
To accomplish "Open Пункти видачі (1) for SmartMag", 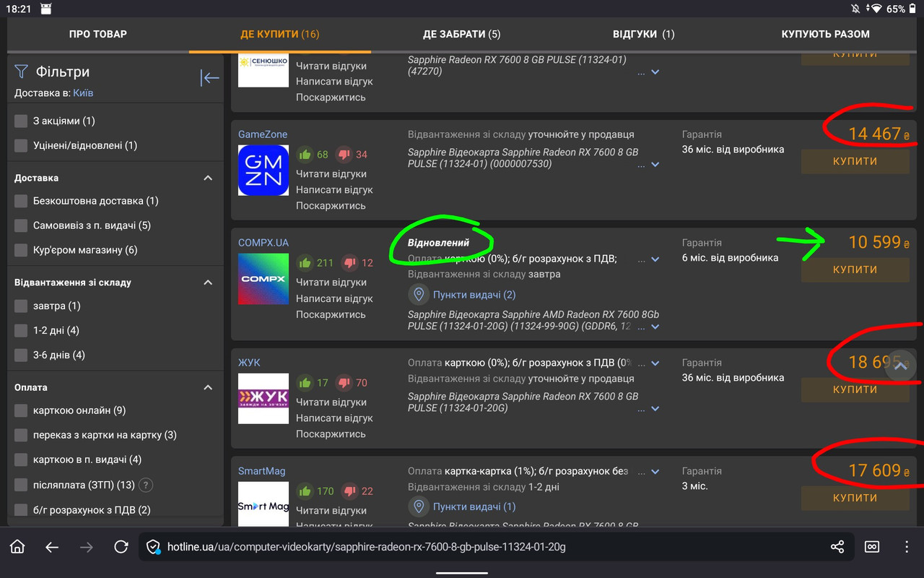I will click(474, 506).
